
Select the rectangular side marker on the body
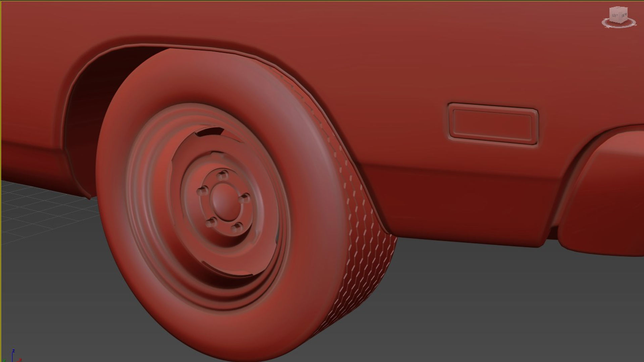coord(493,124)
